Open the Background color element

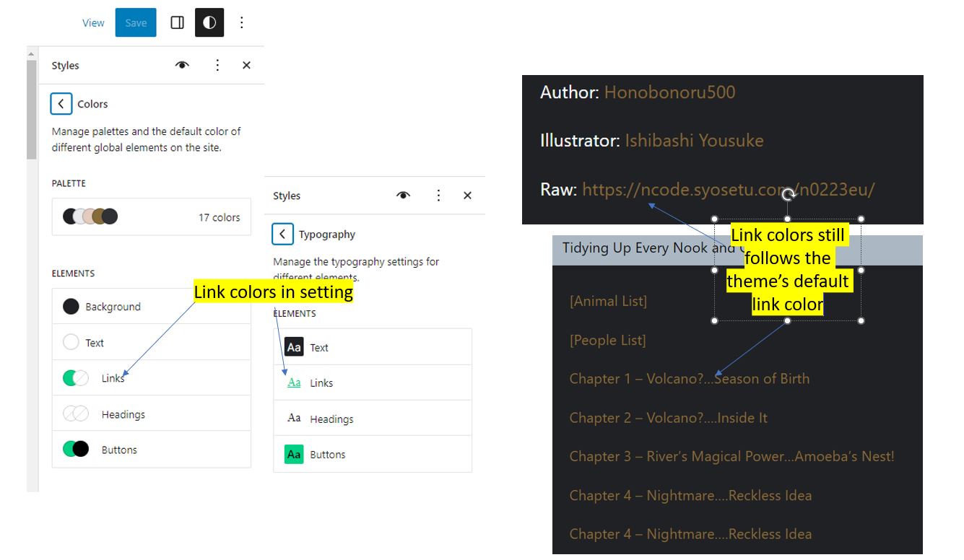coord(152,307)
